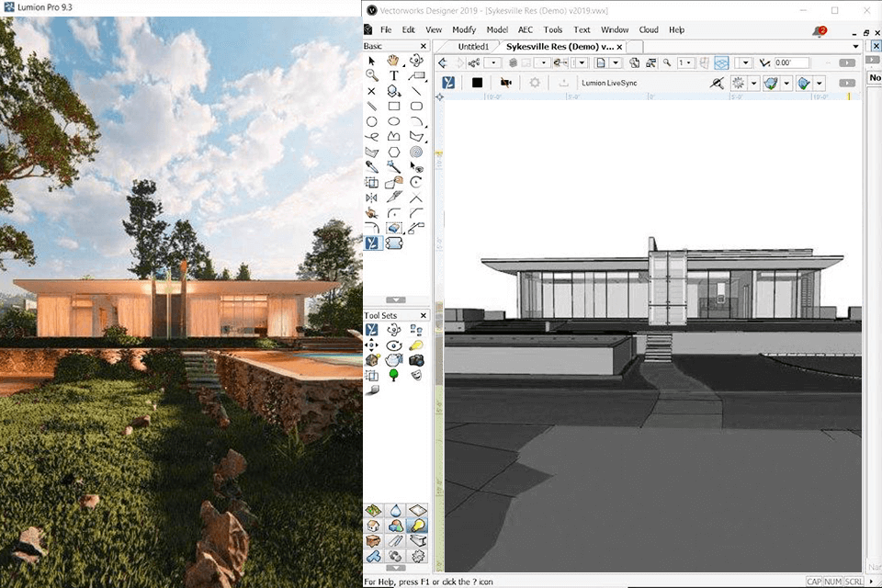Select the arrow Selection tool in Basic palette
Screen dimensions: 882x588
click(371, 61)
